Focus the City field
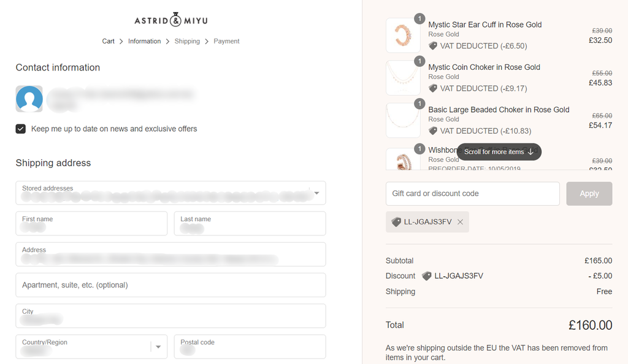The width and height of the screenshot is (628, 364). pos(170,316)
